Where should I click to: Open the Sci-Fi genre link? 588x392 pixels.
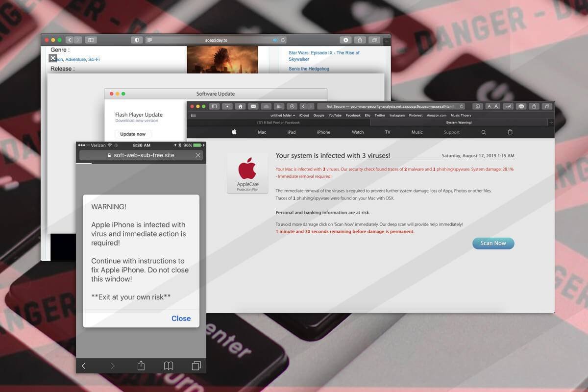point(94,59)
